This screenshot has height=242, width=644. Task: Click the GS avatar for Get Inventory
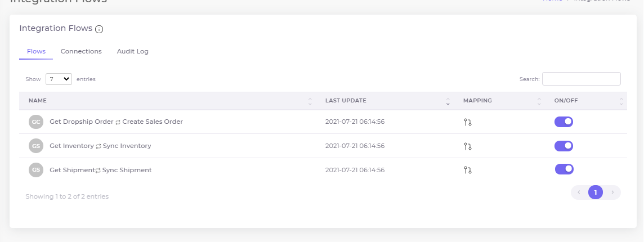(x=35, y=146)
